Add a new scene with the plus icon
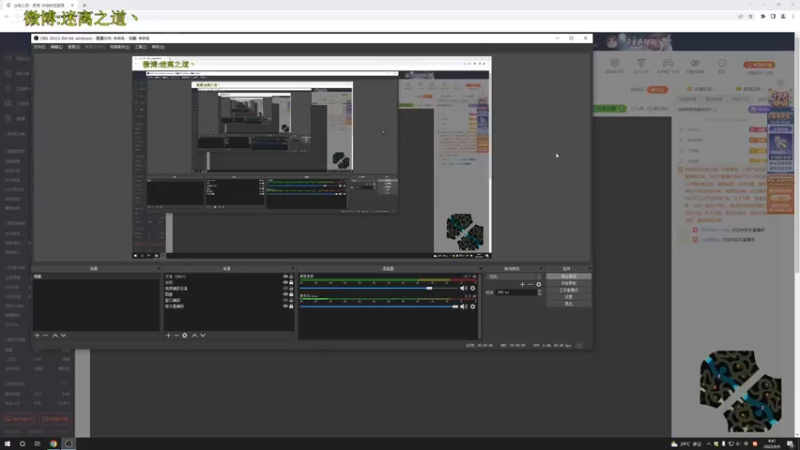This screenshot has width=800, height=450. [37, 335]
